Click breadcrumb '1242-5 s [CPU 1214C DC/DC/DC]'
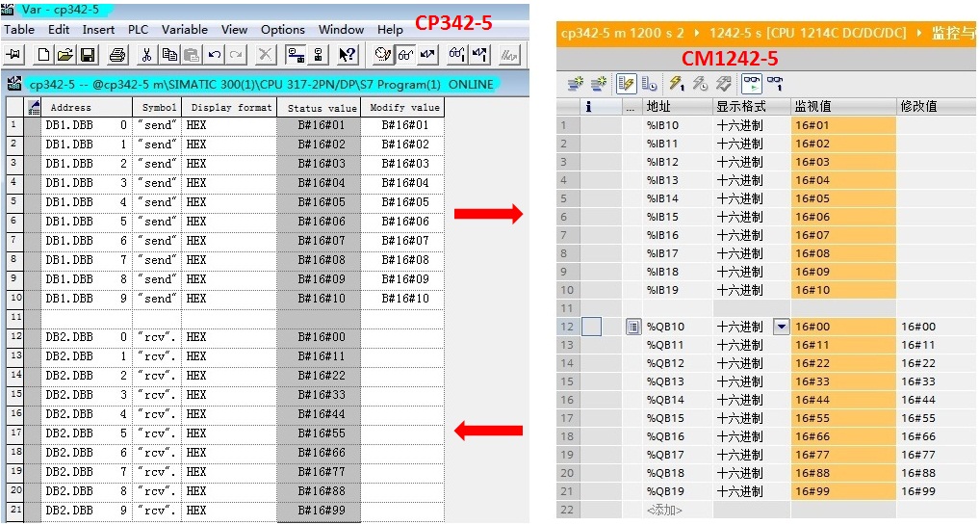Viewport: 980px width, 525px height. (x=808, y=33)
